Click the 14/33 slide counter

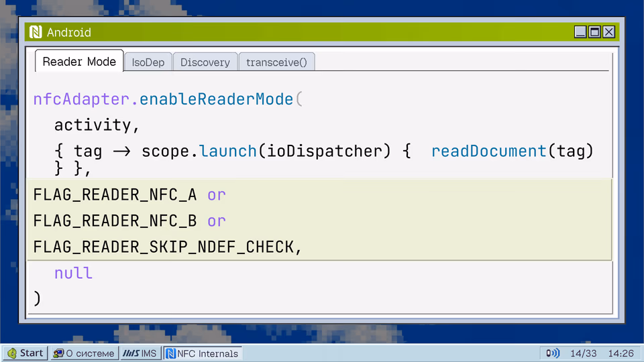(x=583, y=353)
